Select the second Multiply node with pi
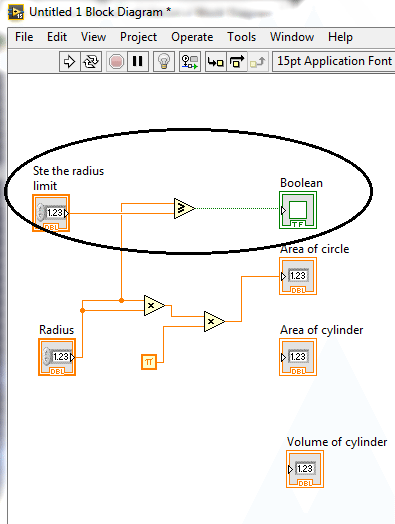The height and width of the screenshot is (524, 395). click(x=214, y=321)
